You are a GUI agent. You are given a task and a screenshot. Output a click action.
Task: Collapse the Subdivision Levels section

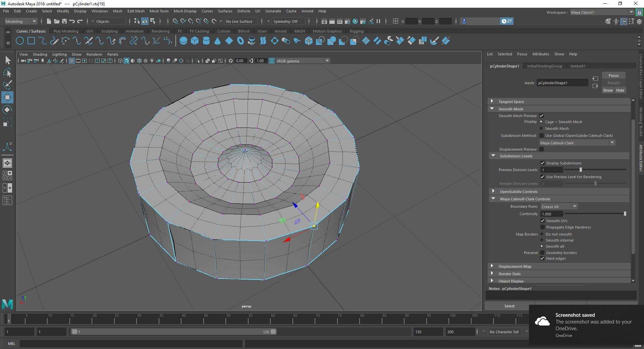(x=493, y=156)
